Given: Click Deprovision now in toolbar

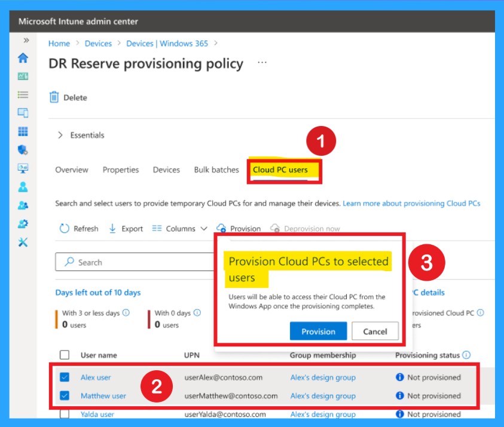Looking at the screenshot, I should 305,229.
